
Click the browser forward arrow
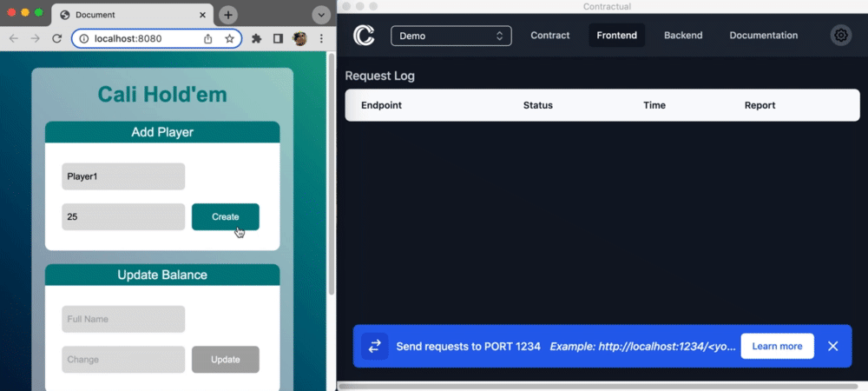click(x=35, y=38)
